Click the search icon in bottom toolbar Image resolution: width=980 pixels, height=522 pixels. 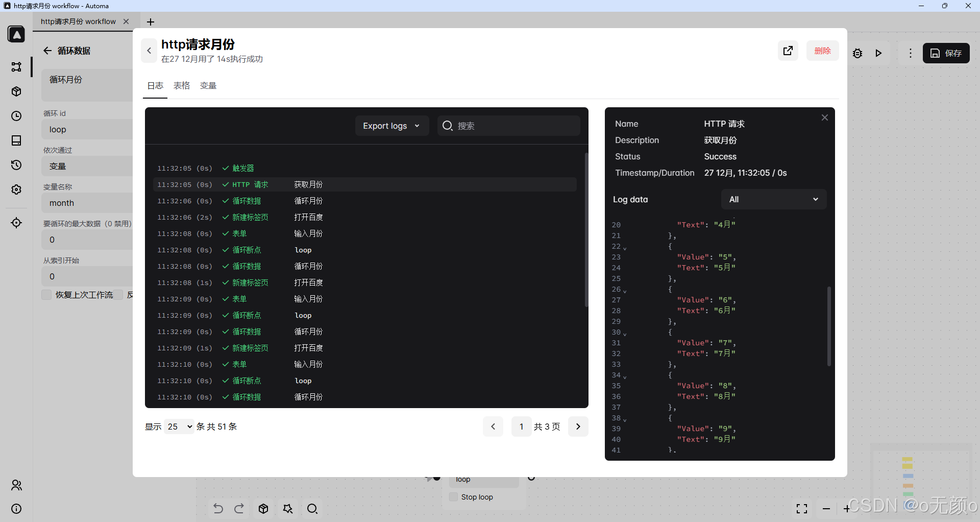coord(312,509)
